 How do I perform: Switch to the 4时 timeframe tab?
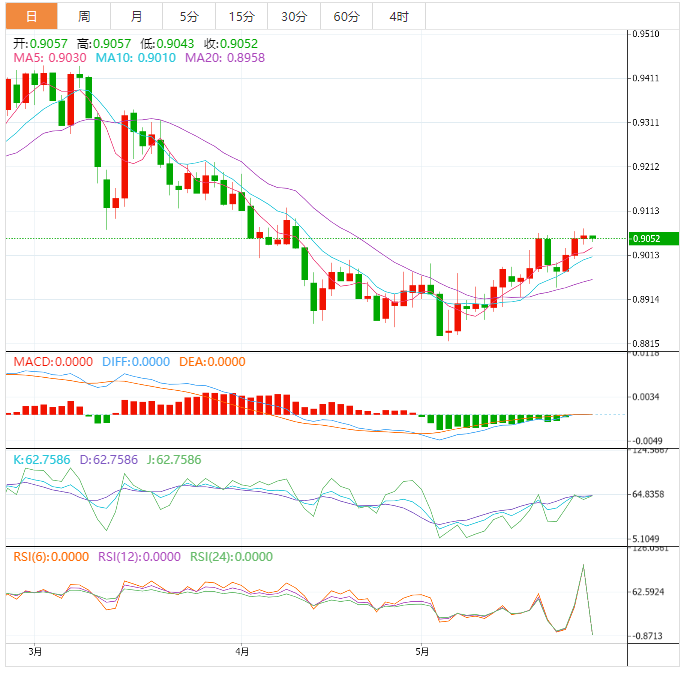pos(398,16)
